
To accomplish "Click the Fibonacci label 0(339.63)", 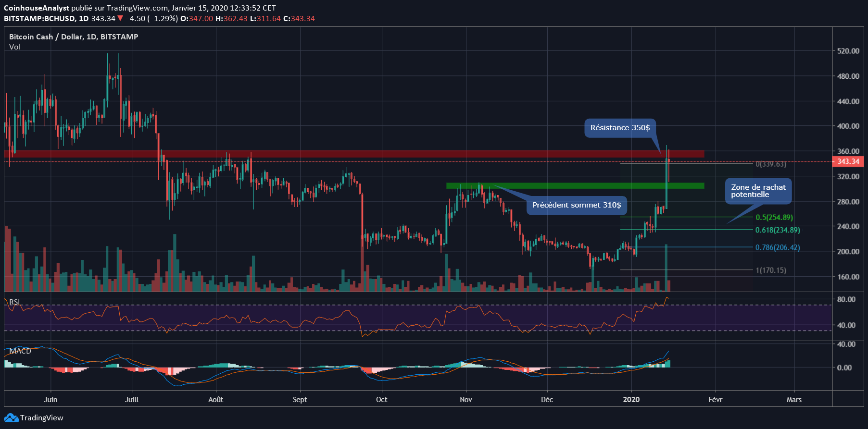I will 771,164.
